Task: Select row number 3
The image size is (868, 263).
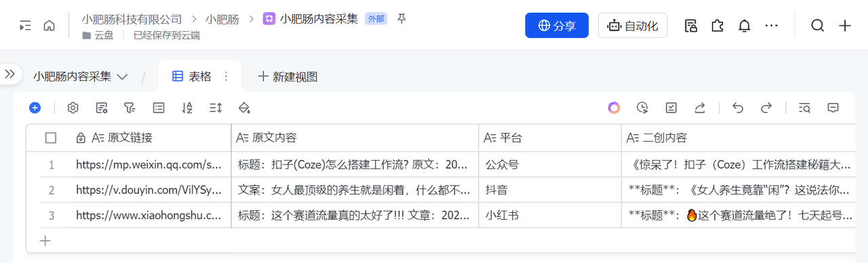Action: (51, 216)
